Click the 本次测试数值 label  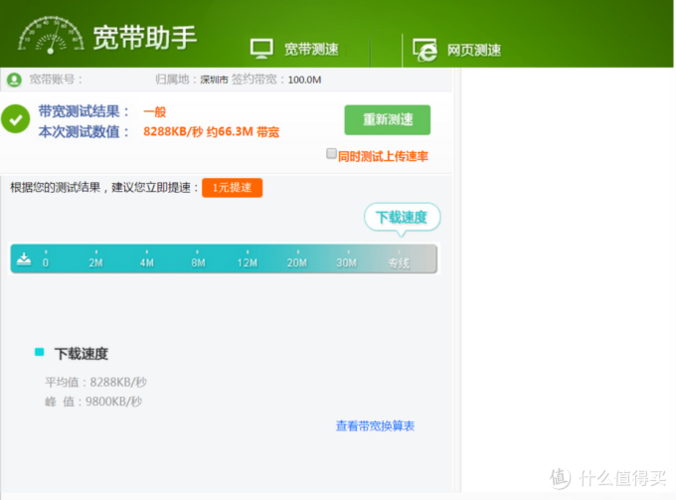(x=84, y=131)
